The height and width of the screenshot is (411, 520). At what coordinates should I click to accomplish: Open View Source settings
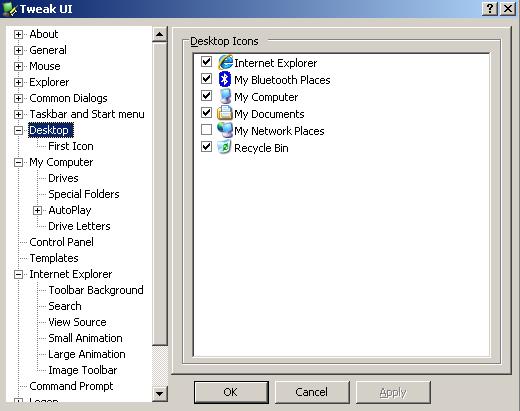tap(77, 322)
